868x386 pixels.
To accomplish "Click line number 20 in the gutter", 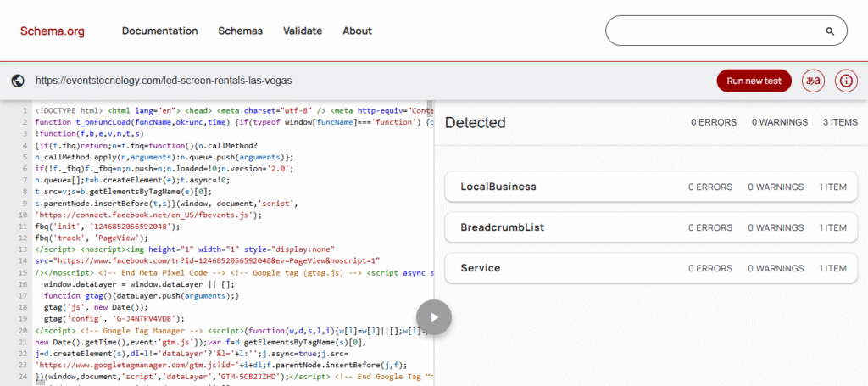I will [23, 331].
